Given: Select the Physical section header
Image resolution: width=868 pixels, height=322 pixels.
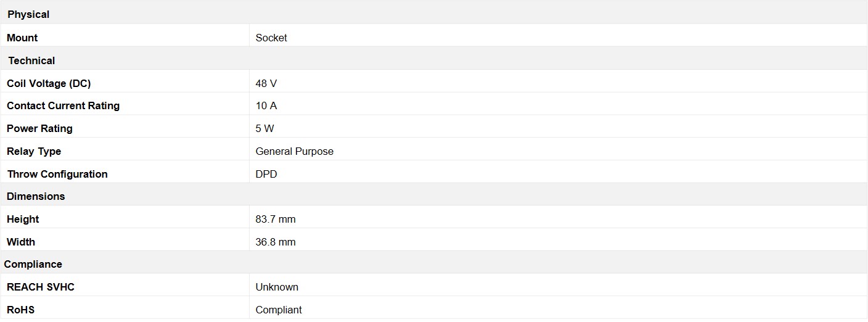Looking at the screenshot, I should point(28,14).
